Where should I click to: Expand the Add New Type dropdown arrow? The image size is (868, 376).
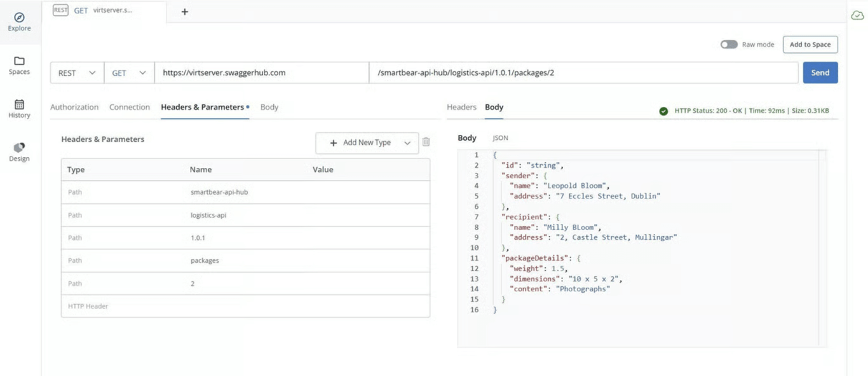click(x=406, y=143)
